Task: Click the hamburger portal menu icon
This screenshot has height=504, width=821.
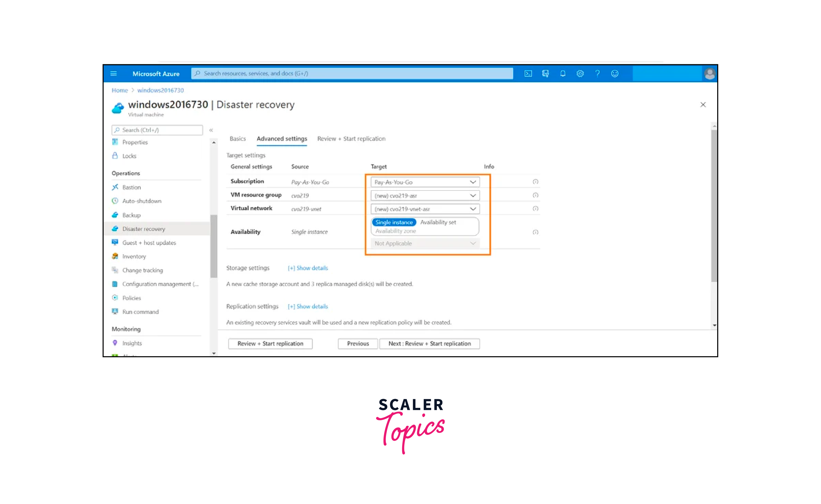Action: (114, 74)
